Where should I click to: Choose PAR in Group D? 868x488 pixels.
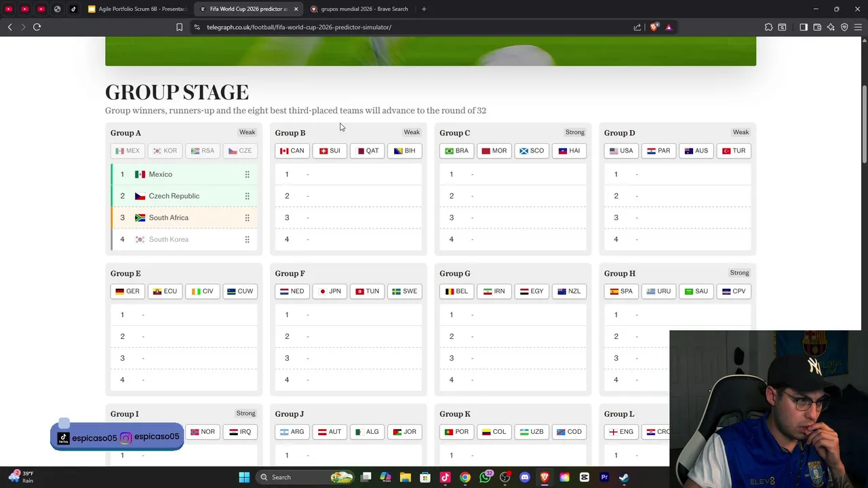tap(658, 150)
